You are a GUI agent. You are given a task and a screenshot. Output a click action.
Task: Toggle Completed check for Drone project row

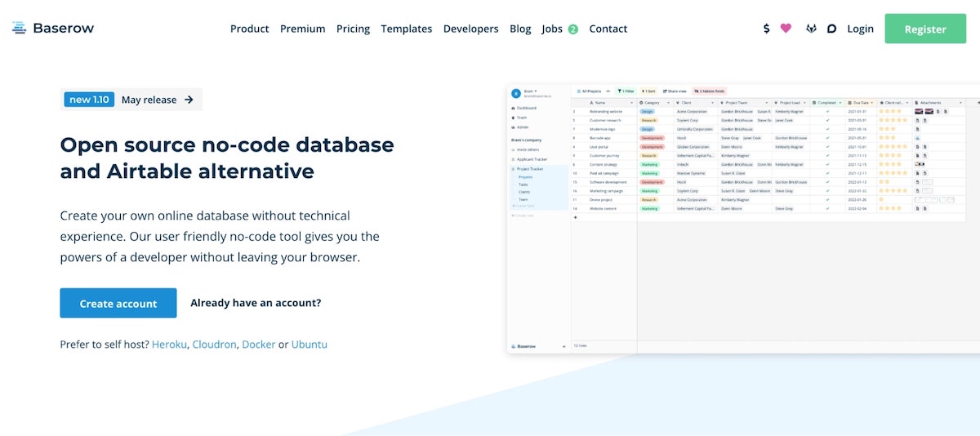click(x=827, y=200)
